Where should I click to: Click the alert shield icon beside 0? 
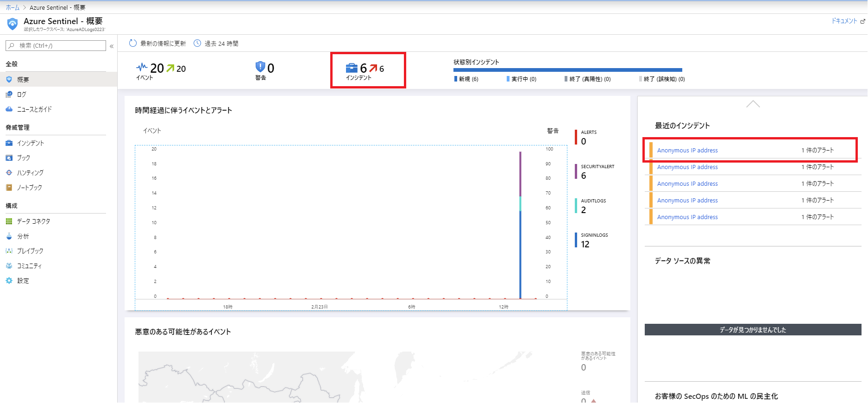click(x=260, y=67)
